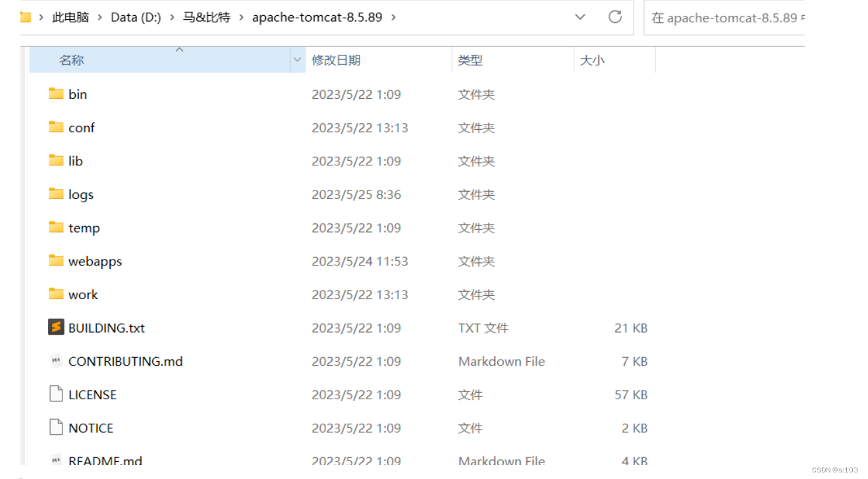Click the date 2023/5/25 8:36
868x479 pixels.
[x=356, y=194]
